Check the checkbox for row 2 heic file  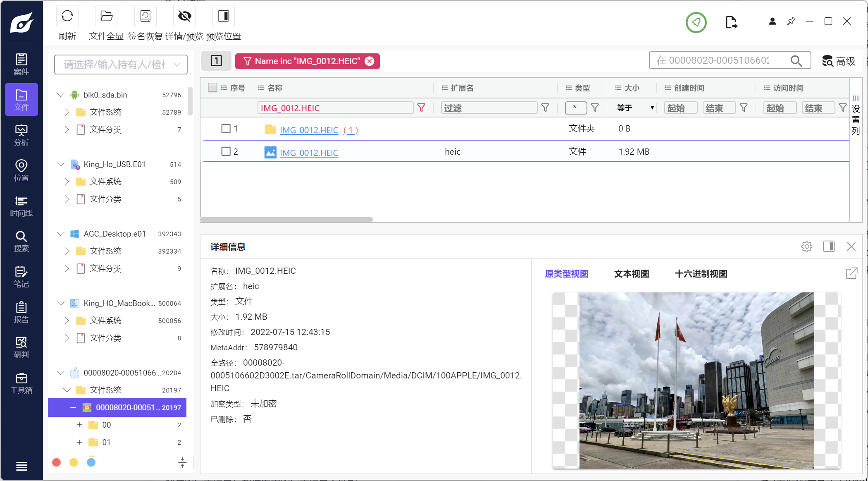pyautogui.click(x=226, y=151)
